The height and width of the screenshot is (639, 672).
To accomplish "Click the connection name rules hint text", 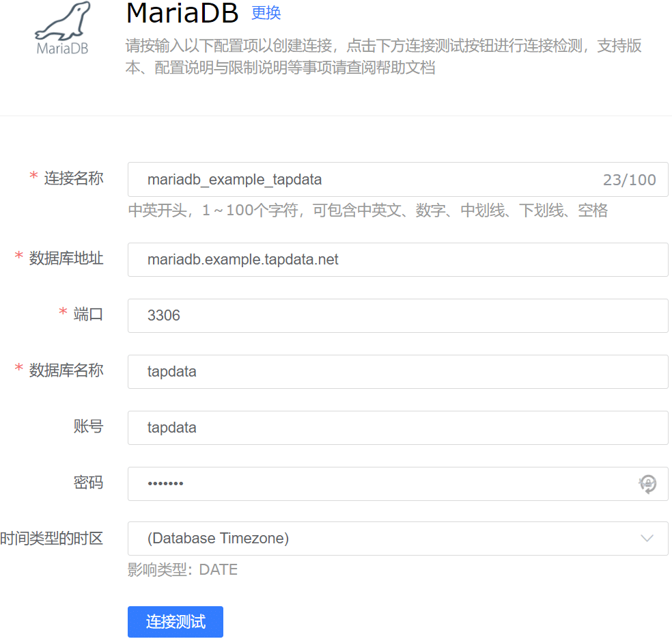I will [x=367, y=210].
